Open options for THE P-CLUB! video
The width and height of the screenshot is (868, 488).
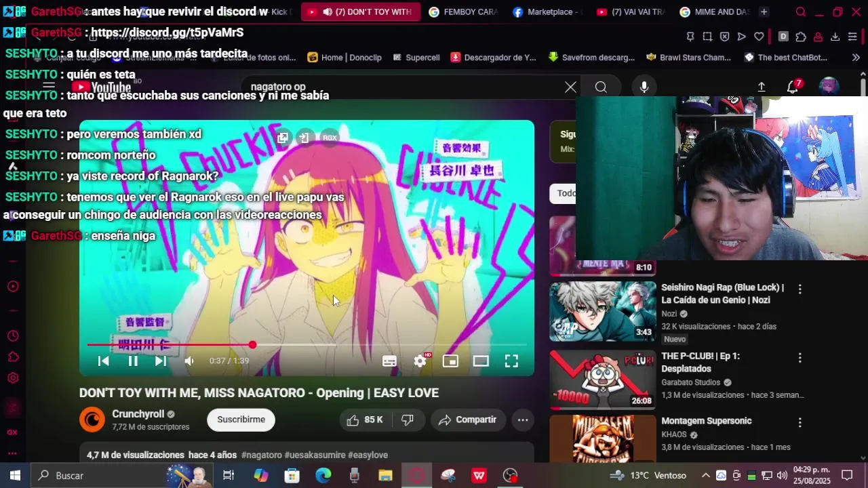point(800,357)
